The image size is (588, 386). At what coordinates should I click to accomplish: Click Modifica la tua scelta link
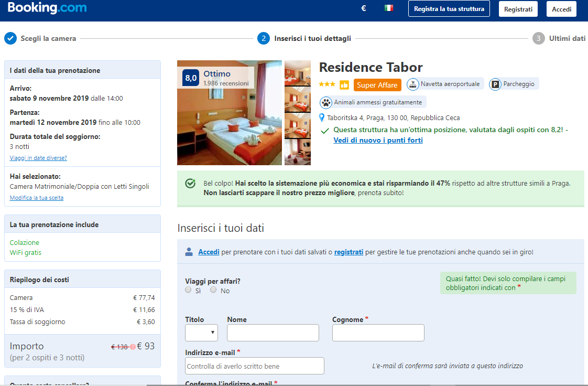tap(36, 198)
